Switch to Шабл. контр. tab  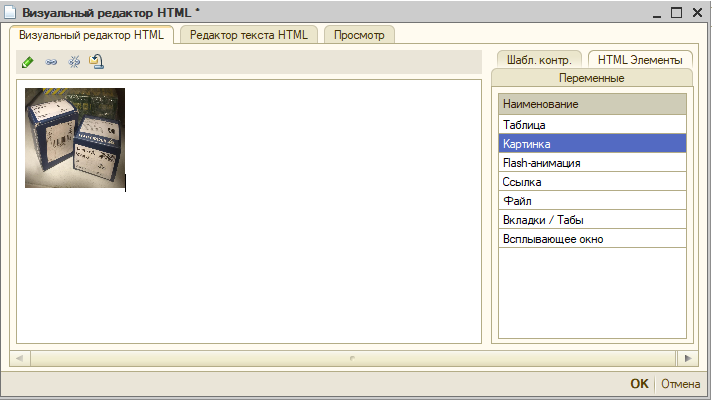point(539,59)
